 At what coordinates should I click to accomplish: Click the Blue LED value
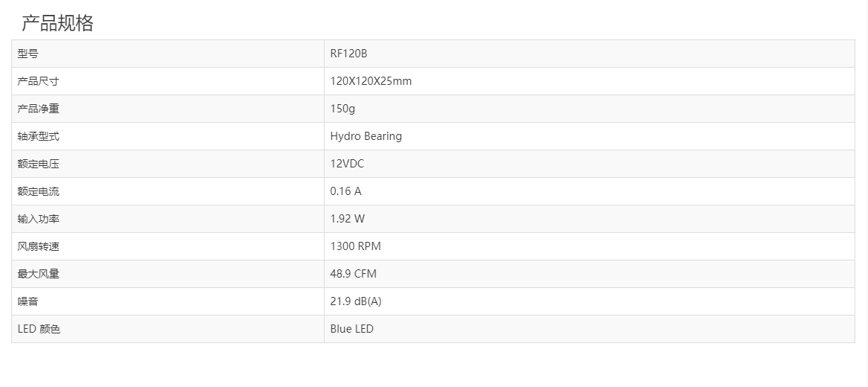coord(351,329)
